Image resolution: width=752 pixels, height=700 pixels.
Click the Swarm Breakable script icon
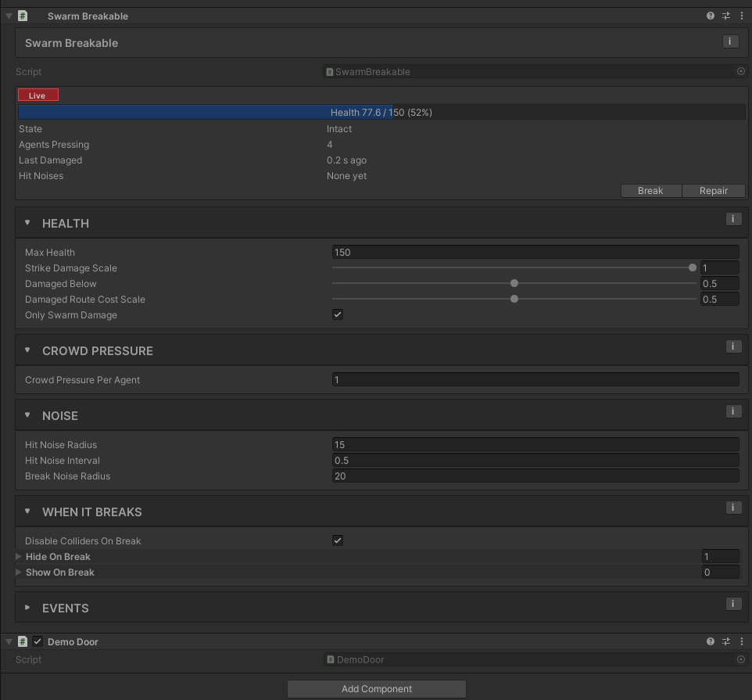23,16
